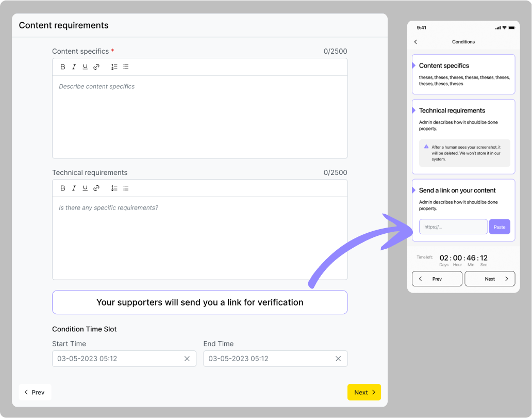Toggle bold in Content specifics toolbar

tap(63, 67)
